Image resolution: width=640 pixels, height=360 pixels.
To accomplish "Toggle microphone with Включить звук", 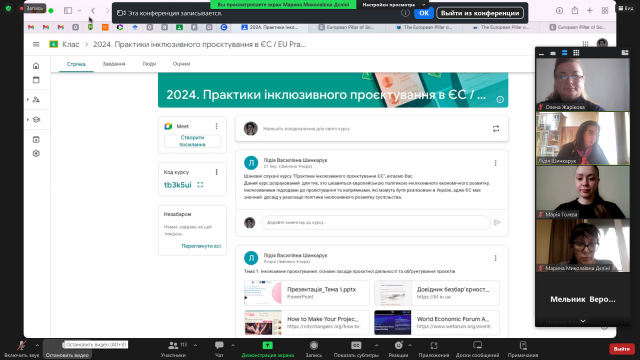I will tap(21, 349).
